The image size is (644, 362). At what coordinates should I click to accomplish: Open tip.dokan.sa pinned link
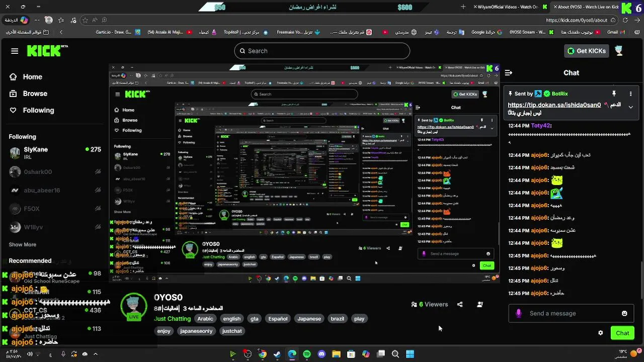click(554, 105)
